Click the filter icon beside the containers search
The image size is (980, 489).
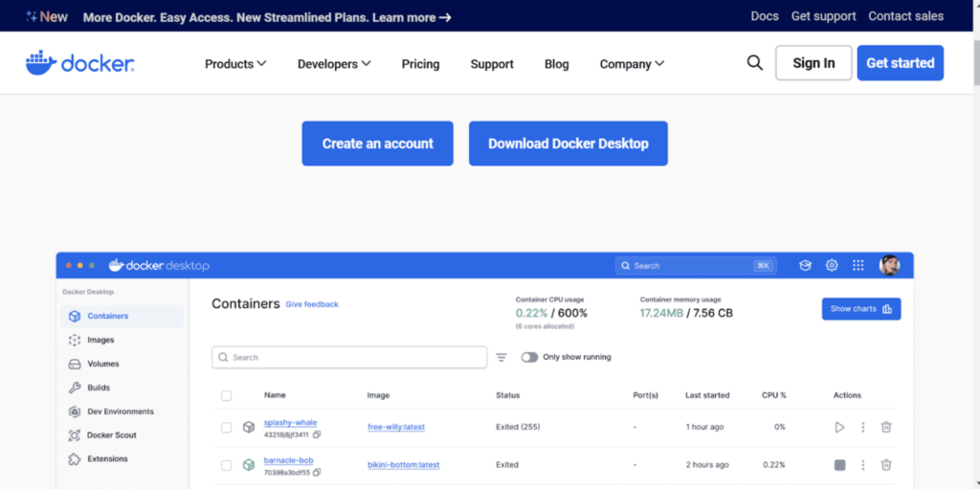coord(501,357)
